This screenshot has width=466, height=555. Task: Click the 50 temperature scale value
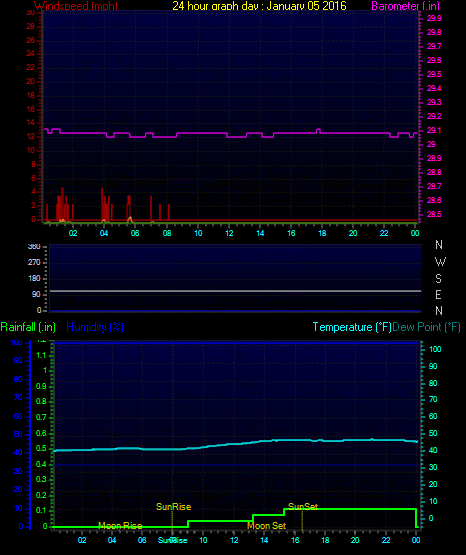point(433,434)
